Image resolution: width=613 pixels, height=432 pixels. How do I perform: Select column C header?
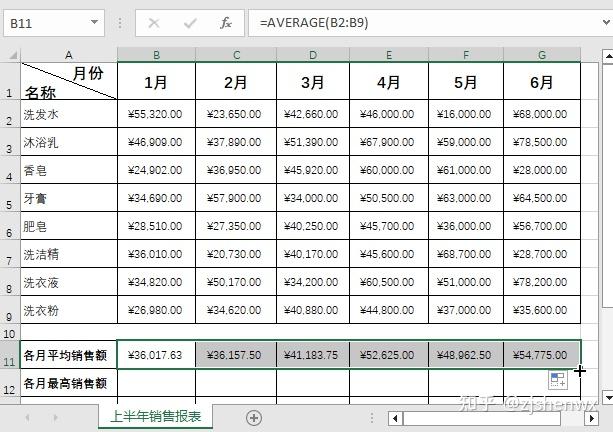(x=236, y=55)
